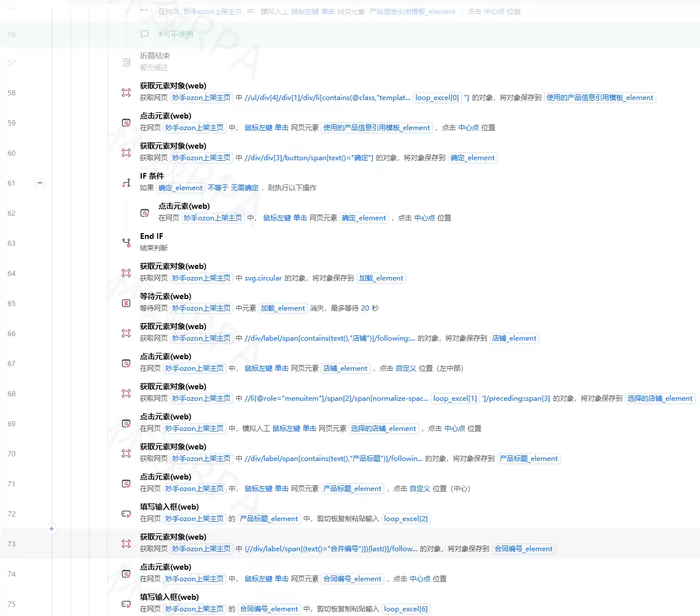Collapse the IF block on line 61

click(40, 183)
